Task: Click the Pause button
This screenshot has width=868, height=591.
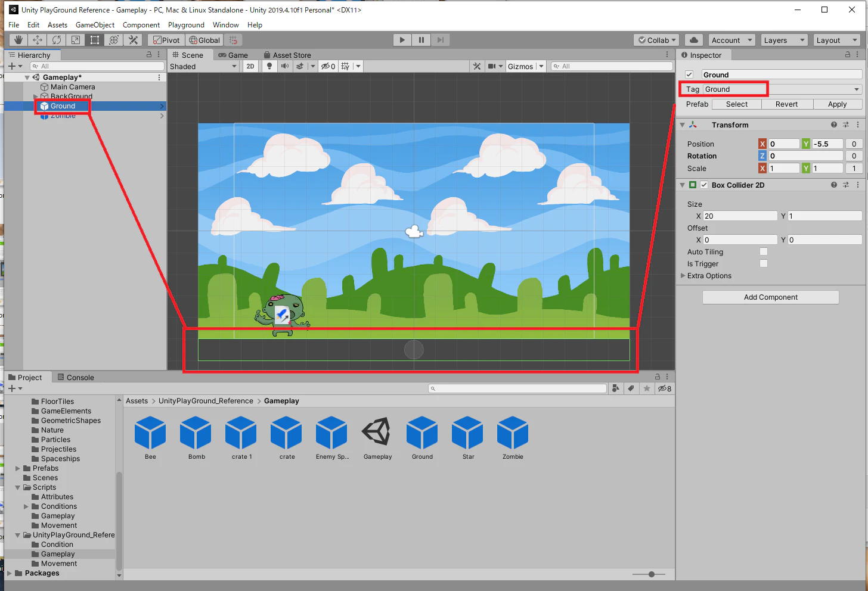Action: (x=421, y=40)
